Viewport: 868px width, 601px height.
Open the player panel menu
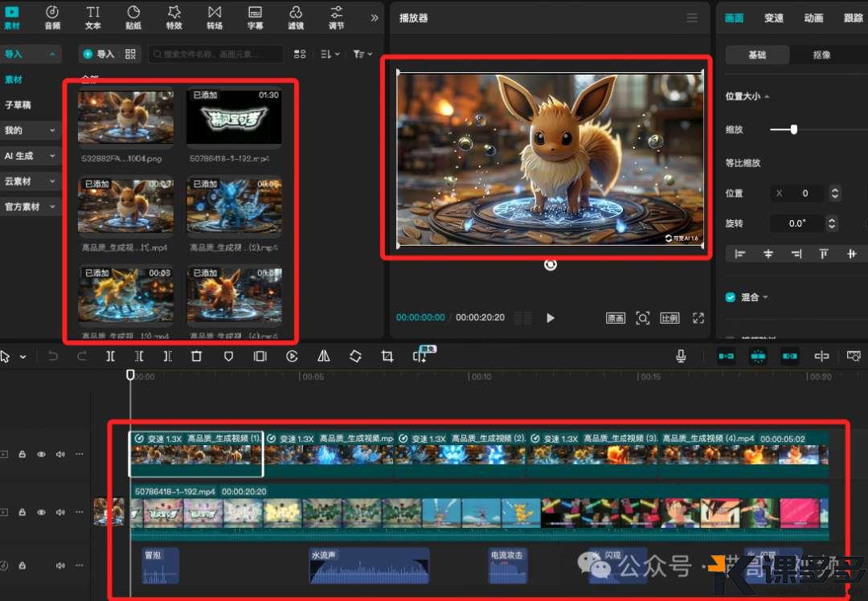692,18
